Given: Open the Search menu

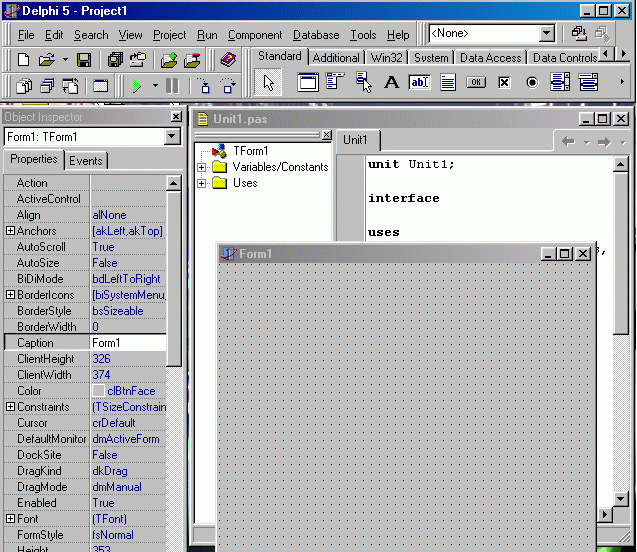Looking at the screenshot, I should coord(91,35).
